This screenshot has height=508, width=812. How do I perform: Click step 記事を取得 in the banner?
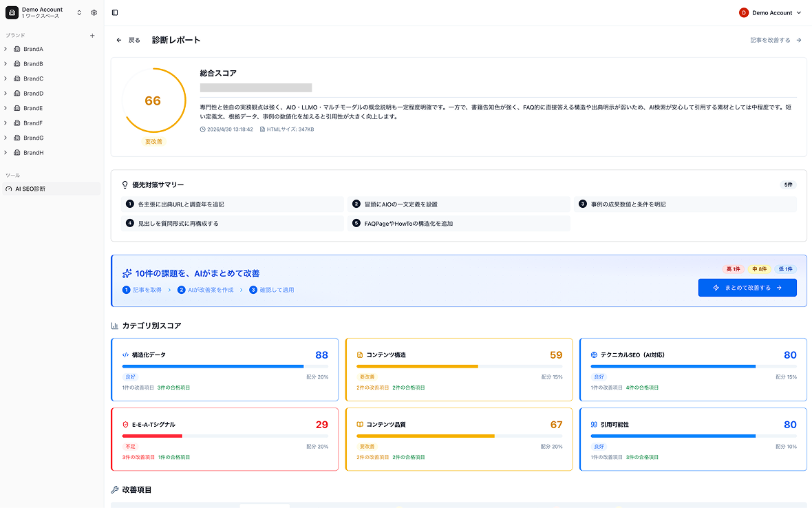tap(142, 290)
